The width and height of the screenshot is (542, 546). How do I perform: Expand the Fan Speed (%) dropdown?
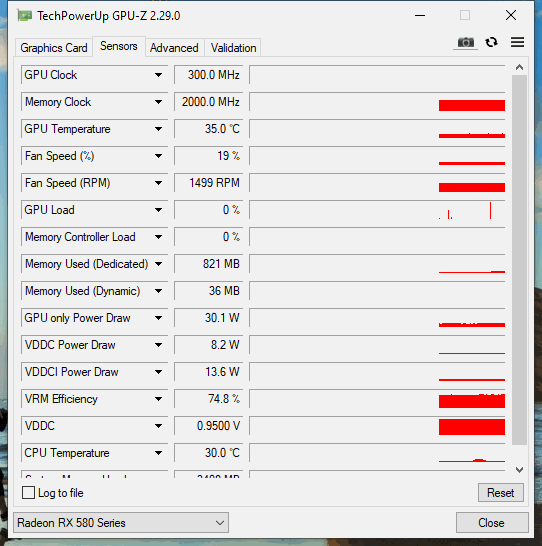tap(158, 156)
